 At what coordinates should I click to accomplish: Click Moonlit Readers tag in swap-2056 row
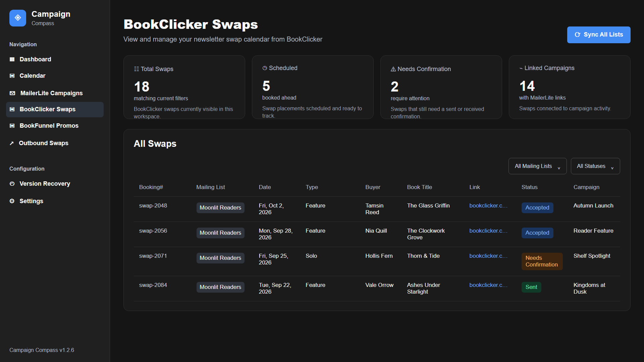coord(220,233)
